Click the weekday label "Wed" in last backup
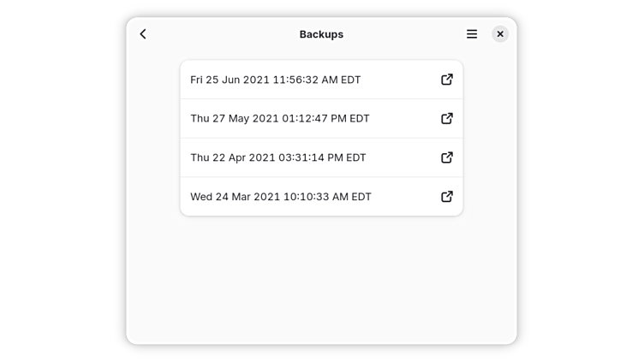 coord(201,197)
